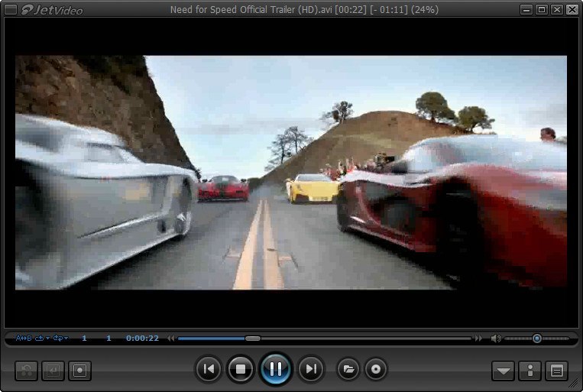Click the elapsed time display 0:00:22
The image size is (583, 392).
tap(142, 338)
